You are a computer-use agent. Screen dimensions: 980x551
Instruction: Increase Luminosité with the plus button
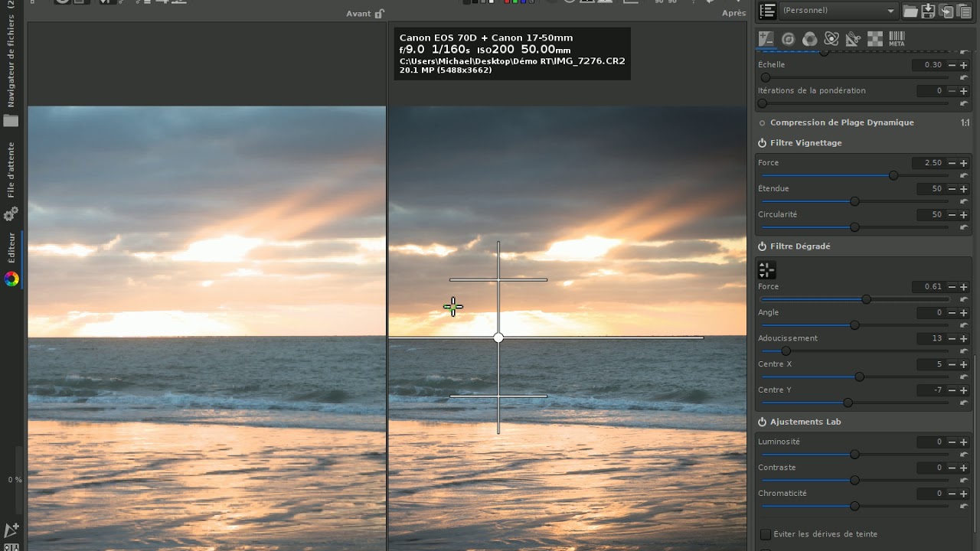964,442
